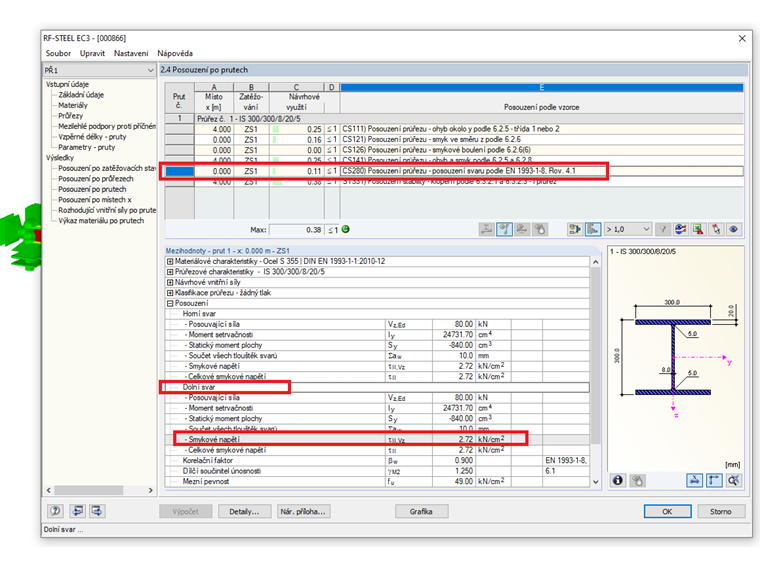The image size is (760, 570).
Task: Toggle dimensions display on the cross-section
Action: (695, 480)
